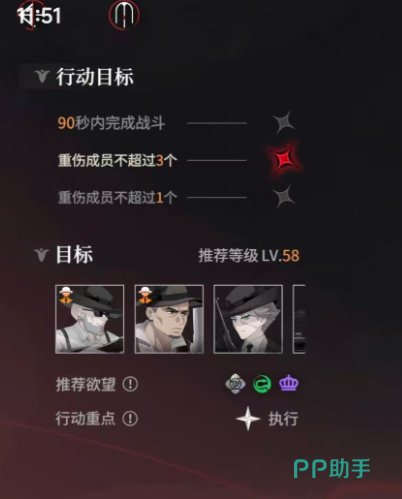Select the purple crown desire icon
The width and height of the screenshot is (402, 499).
(x=289, y=383)
